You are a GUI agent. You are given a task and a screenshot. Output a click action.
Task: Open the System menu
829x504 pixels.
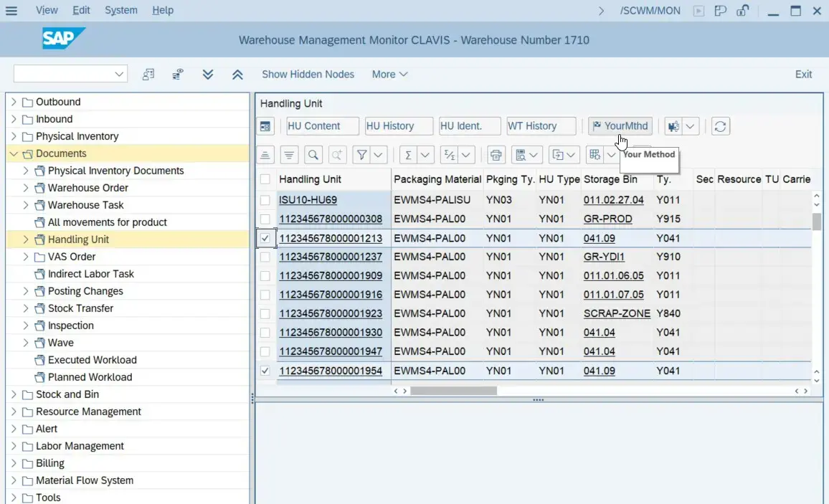click(x=121, y=10)
